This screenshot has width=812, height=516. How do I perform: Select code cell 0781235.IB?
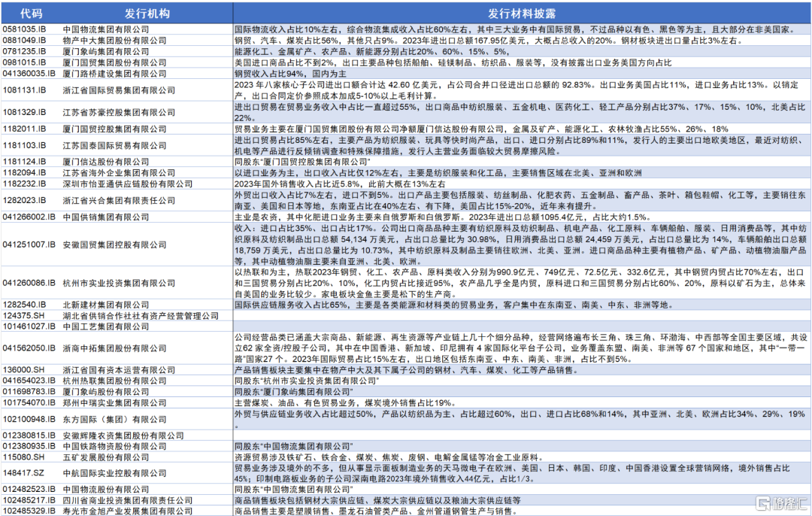[24, 51]
